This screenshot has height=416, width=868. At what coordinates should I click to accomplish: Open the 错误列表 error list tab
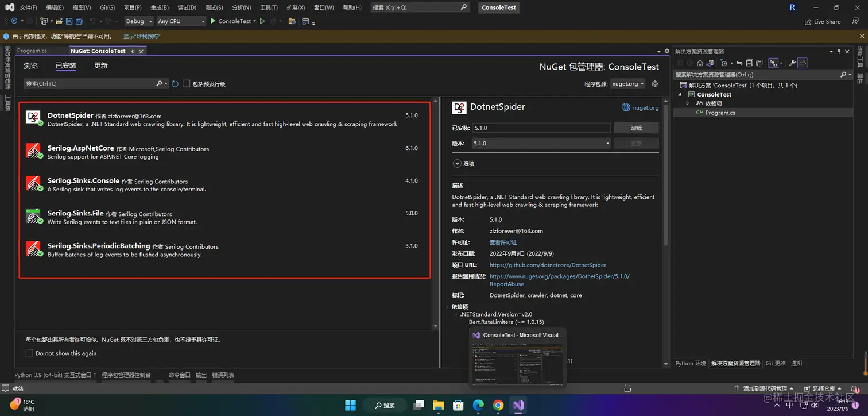pyautogui.click(x=223, y=375)
